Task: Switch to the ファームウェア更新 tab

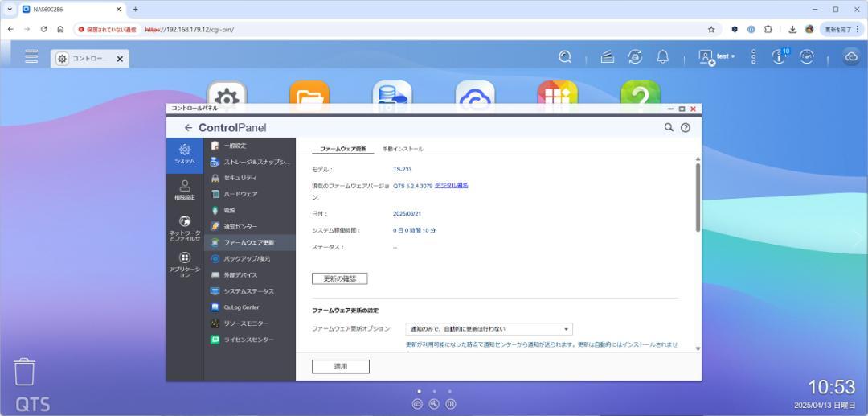Action: [342, 149]
